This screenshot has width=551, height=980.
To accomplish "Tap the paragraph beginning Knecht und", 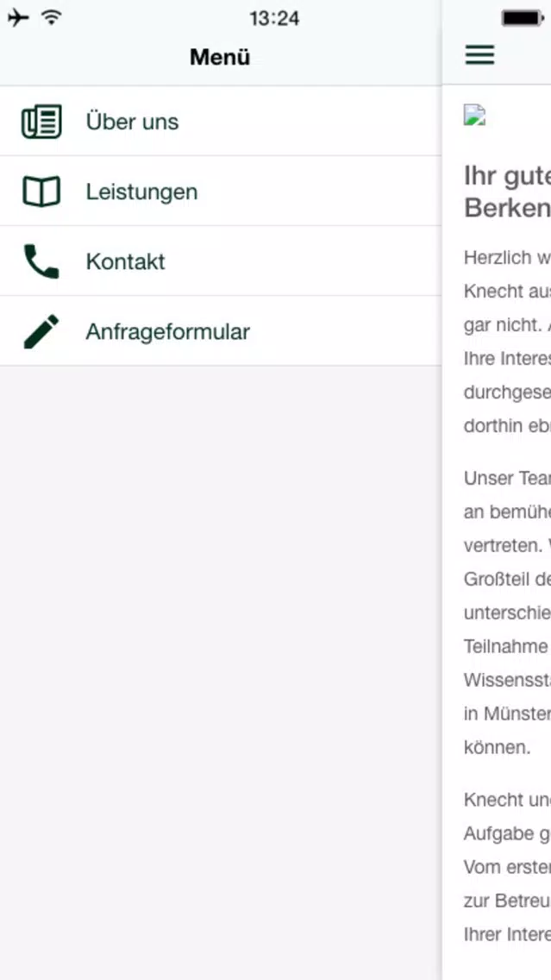I will (507, 867).
